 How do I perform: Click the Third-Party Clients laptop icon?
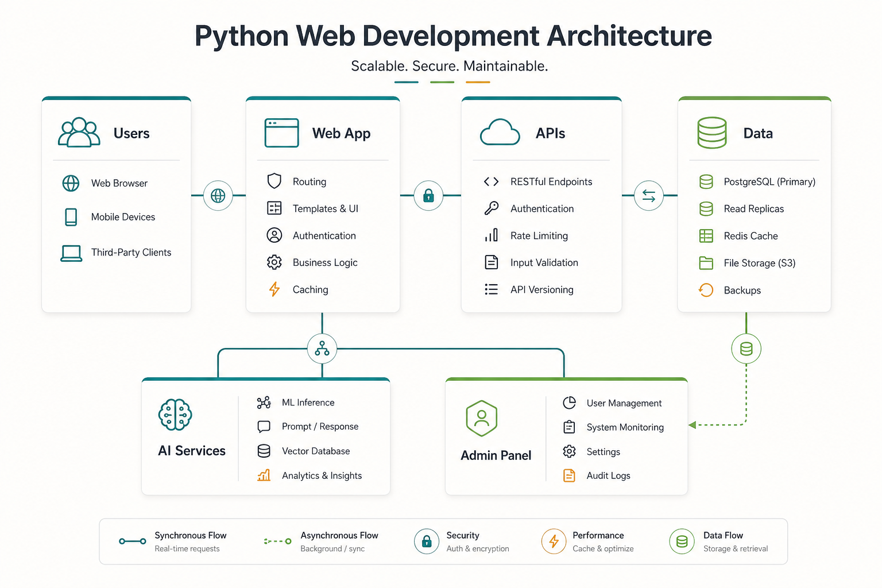[71, 253]
